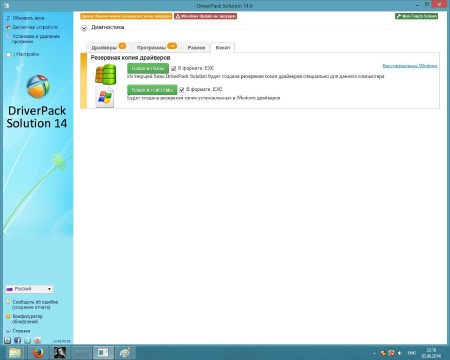This screenshot has width=450, height=360.
Task: Switch to the Разное tab
Action: [196, 48]
